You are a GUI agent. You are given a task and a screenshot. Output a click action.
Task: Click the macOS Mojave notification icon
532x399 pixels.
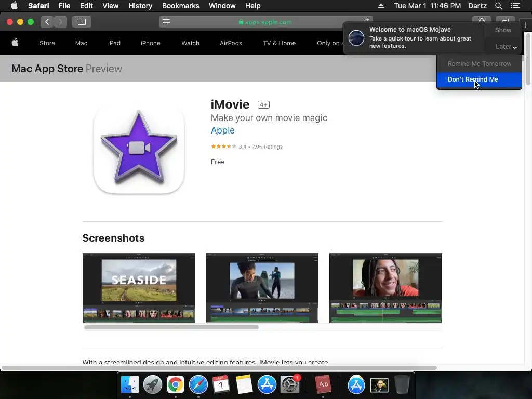(356, 37)
